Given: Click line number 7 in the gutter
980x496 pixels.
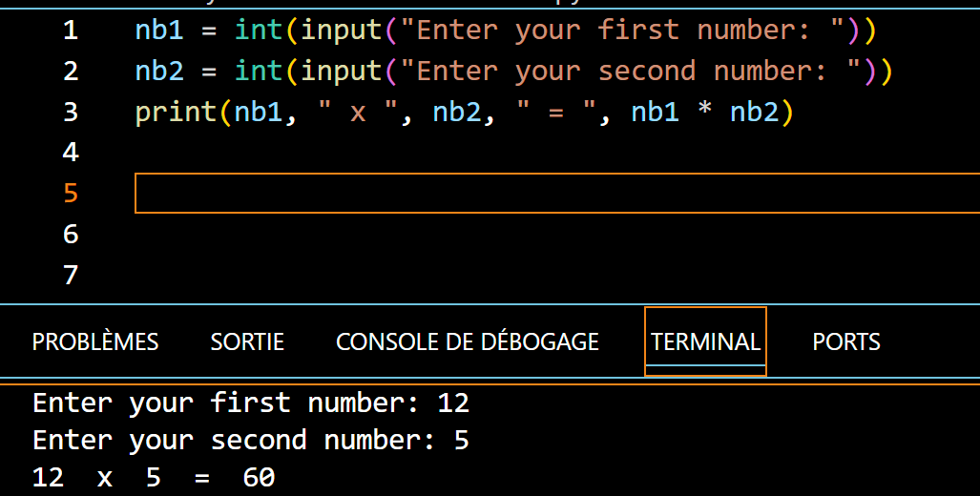Looking at the screenshot, I should coord(71,276).
